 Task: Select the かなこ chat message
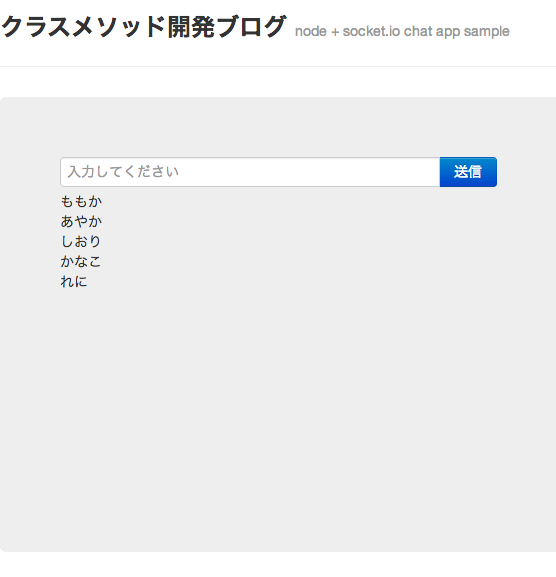pyautogui.click(x=81, y=261)
